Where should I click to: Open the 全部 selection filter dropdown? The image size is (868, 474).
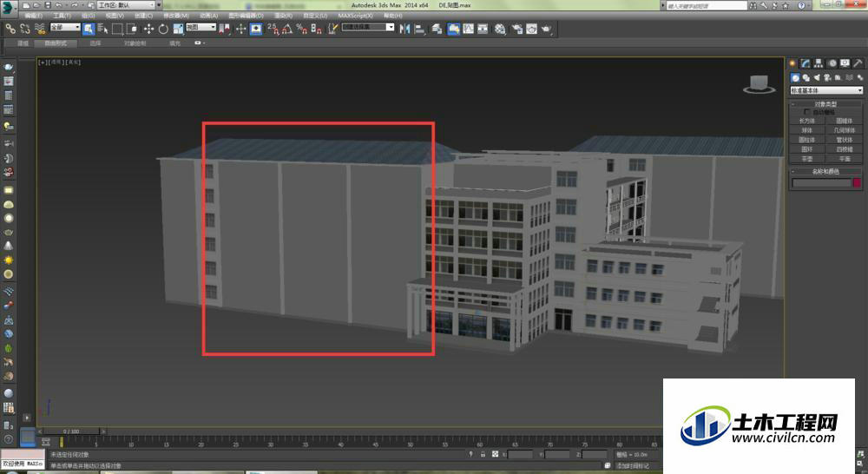(x=65, y=27)
